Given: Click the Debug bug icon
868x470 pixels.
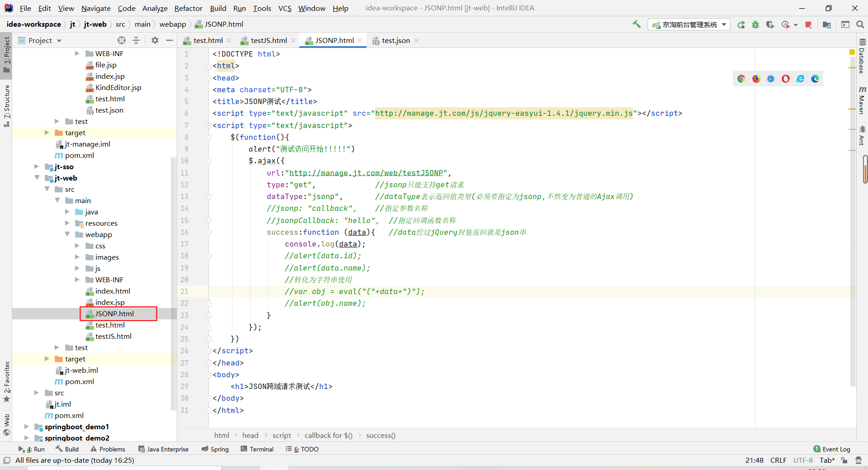Looking at the screenshot, I should [755, 24].
